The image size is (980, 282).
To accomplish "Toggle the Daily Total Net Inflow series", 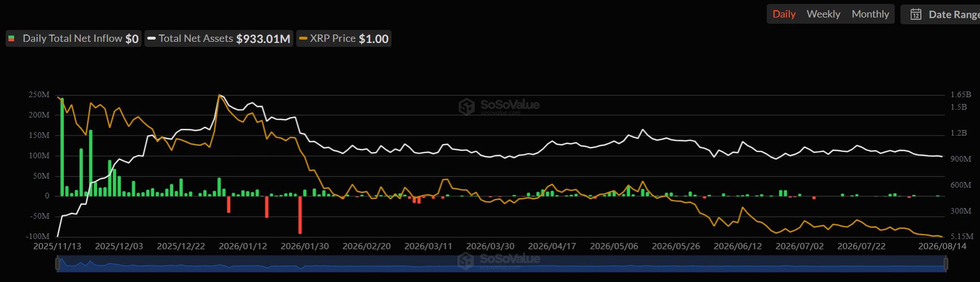I will [x=73, y=38].
